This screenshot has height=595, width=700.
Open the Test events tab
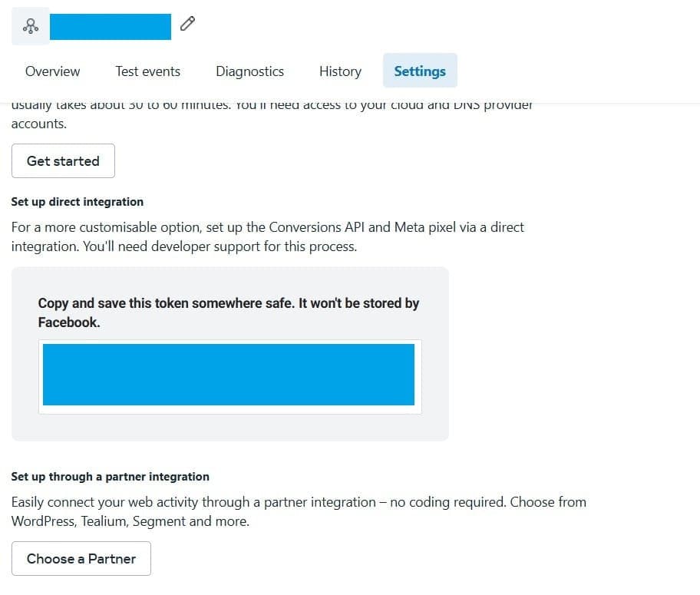[x=147, y=71]
